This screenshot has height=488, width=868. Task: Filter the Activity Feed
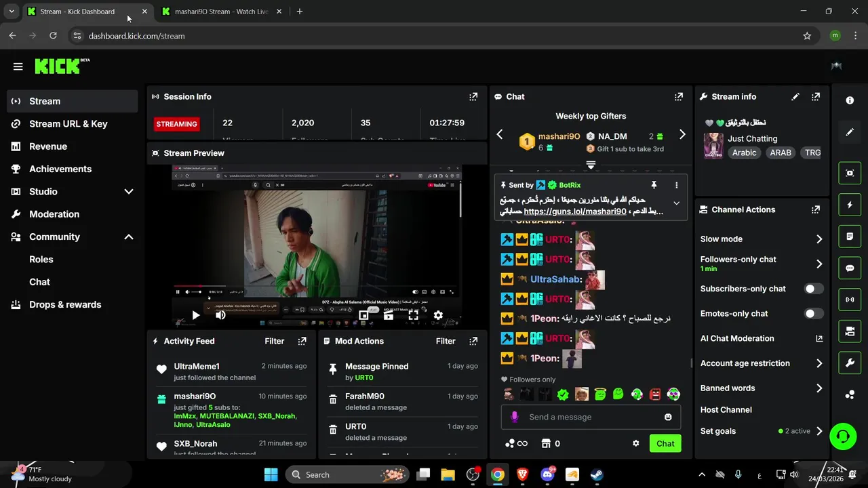pos(275,342)
